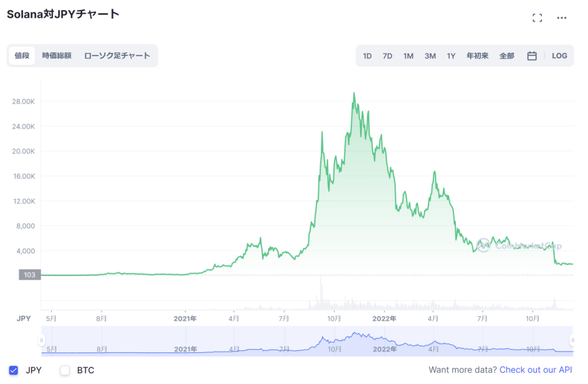588x384 pixels.
Task: Open the Check out our API link
Action: [536, 370]
